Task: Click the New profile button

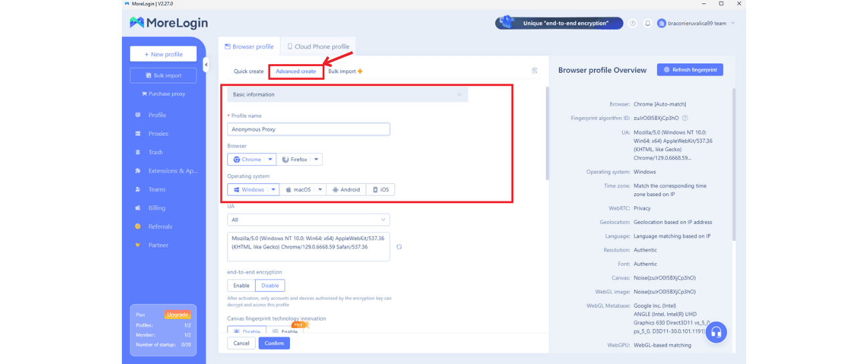Action: pyautogui.click(x=163, y=54)
